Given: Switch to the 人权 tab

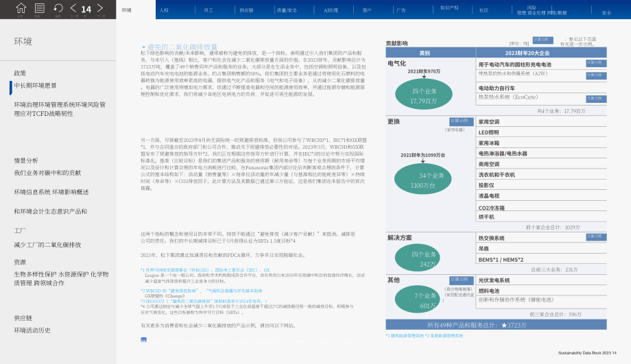Looking at the screenshot, I should pyautogui.click(x=164, y=10).
